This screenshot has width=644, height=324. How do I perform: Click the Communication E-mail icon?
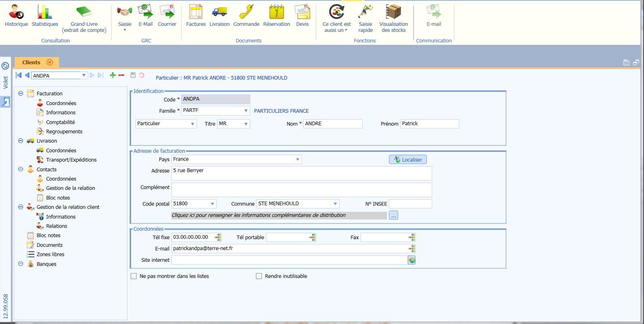(x=434, y=16)
